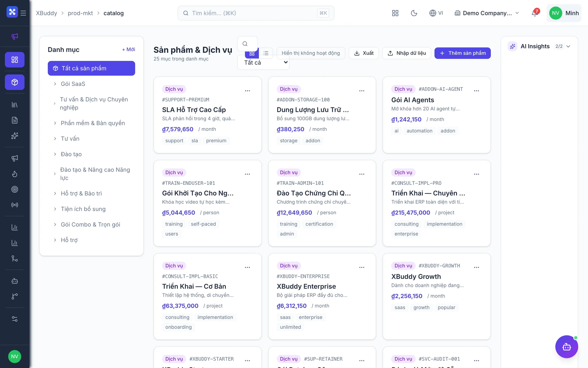Click the search magnifier icon beside the title
The height and width of the screenshot is (368, 588).
pos(245,44)
